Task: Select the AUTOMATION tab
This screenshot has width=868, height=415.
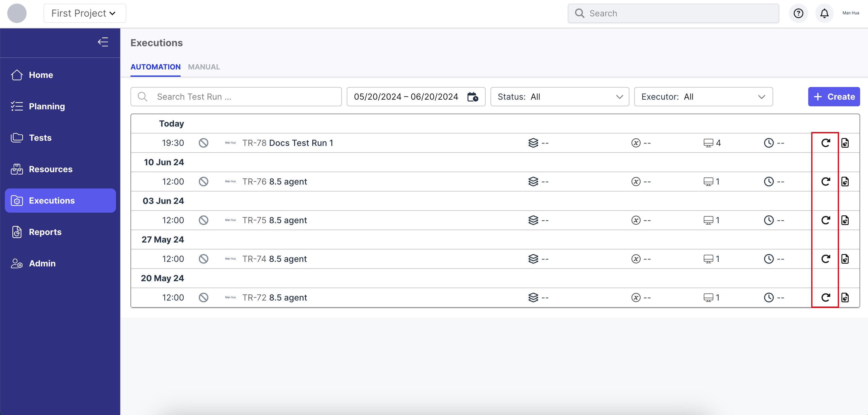Action: coord(156,67)
